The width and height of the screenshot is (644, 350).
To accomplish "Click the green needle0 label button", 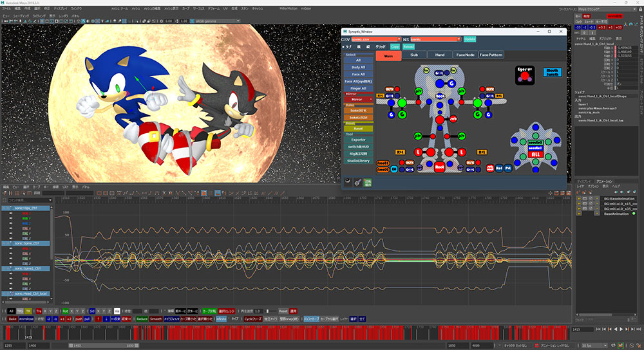I will click(535, 142).
